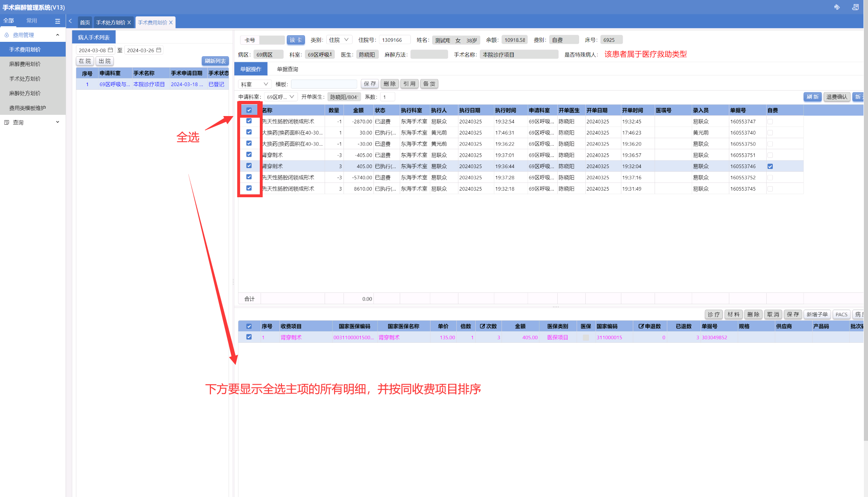Screen dimensions: 868x497
Task: Toggle the select-all checkbox in 名称 header
Action: [249, 110]
